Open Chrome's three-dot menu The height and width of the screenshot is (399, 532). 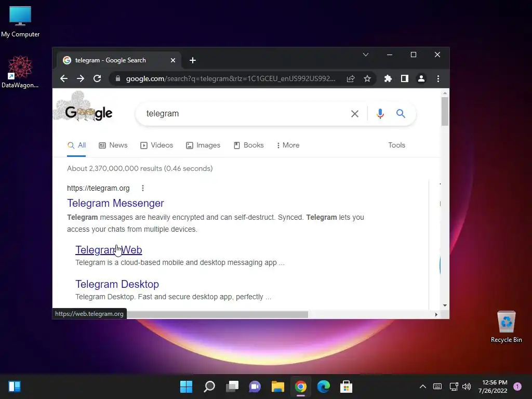[438, 79]
